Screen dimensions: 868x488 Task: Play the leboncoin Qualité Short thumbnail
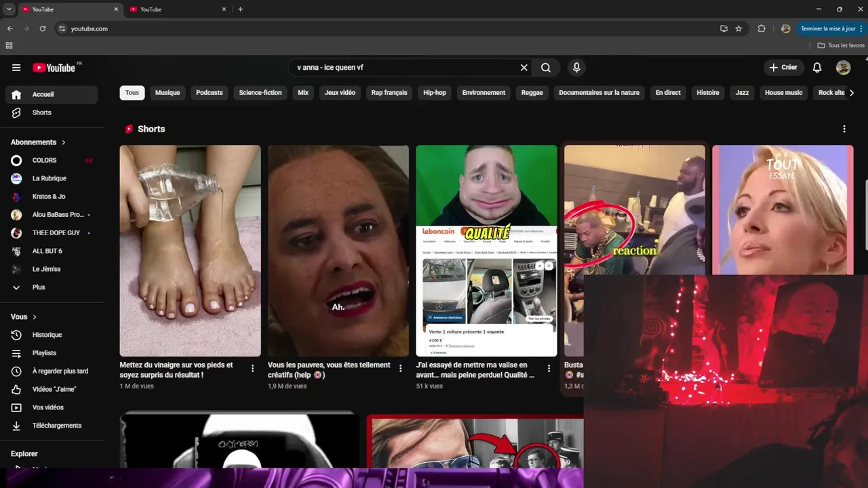[486, 251]
